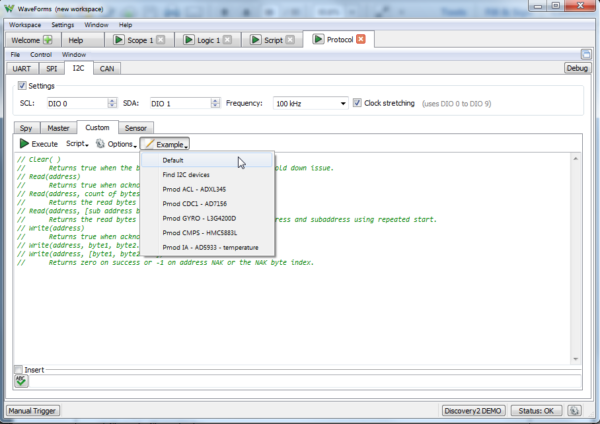Open the Options dropdown arrow
600x424 pixels.
(135, 146)
